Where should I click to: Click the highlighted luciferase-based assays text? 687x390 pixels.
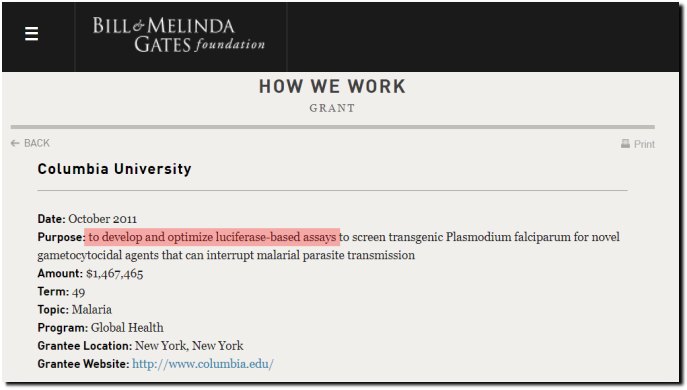[212, 237]
